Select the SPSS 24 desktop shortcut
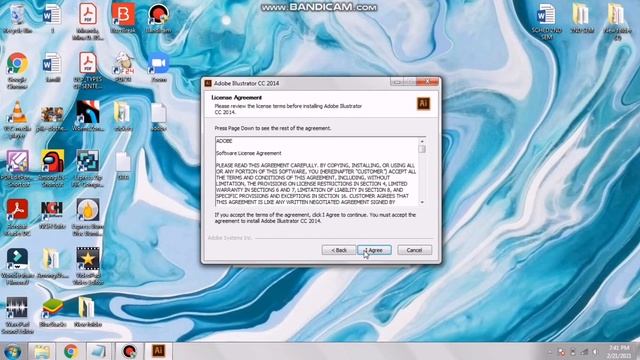Screen dimensions: 640x360 point(123,67)
